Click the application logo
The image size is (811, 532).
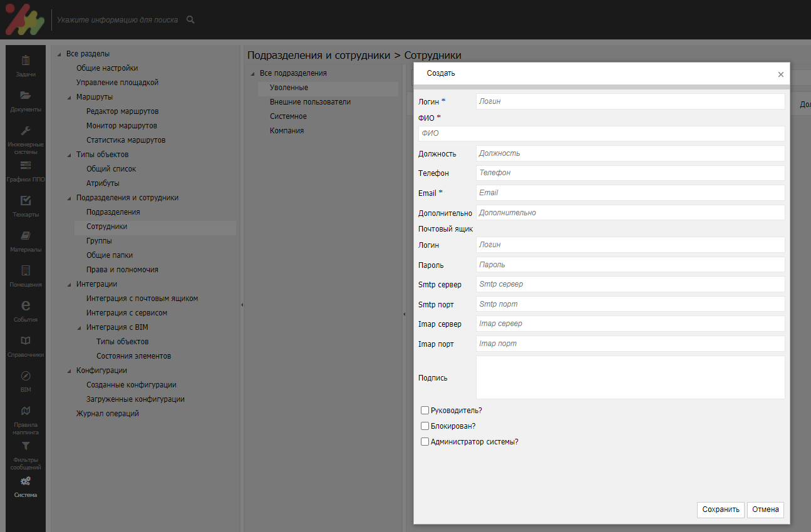point(25,19)
